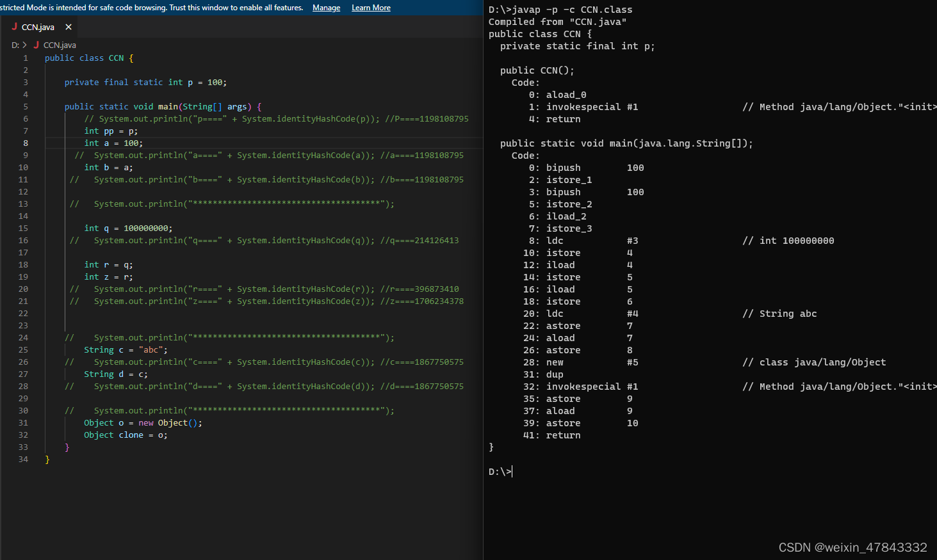Click 'String d = c;' code line
This screenshot has width=937, height=560.
point(116,374)
